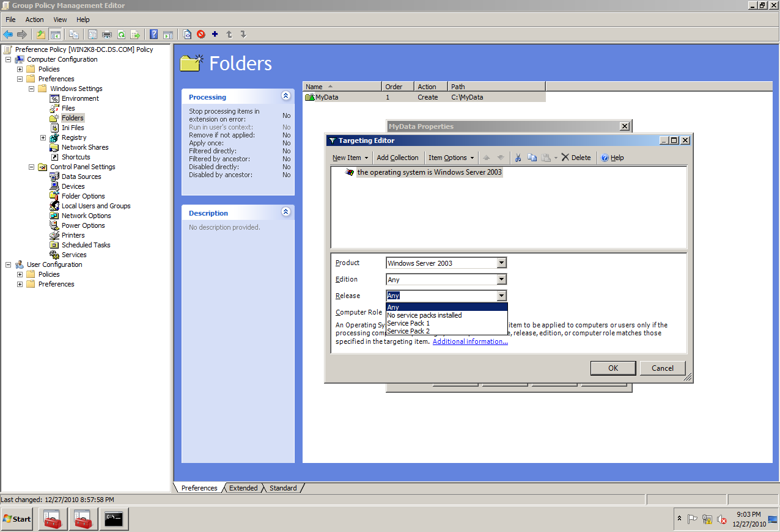Navigate back using the console toolbar arrow

(x=8, y=34)
